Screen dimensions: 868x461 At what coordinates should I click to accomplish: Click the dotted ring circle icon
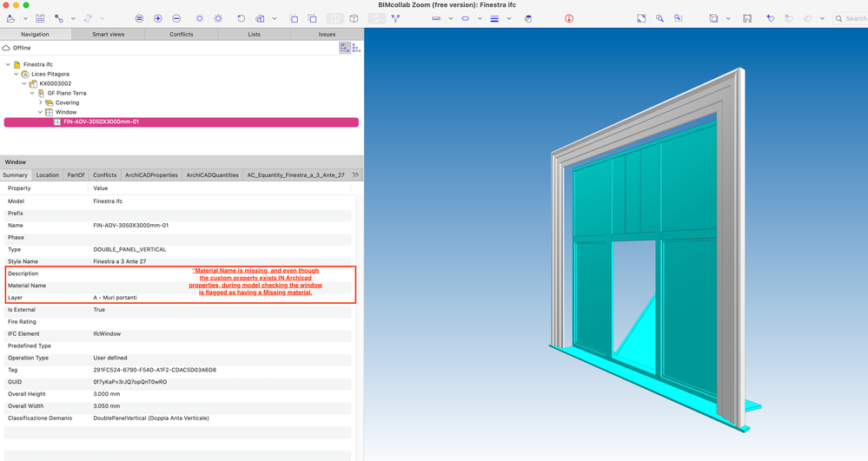[x=218, y=18]
